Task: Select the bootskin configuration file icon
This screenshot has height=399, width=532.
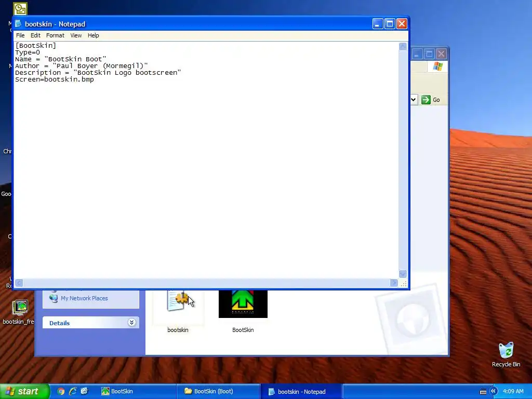Action: (x=178, y=301)
